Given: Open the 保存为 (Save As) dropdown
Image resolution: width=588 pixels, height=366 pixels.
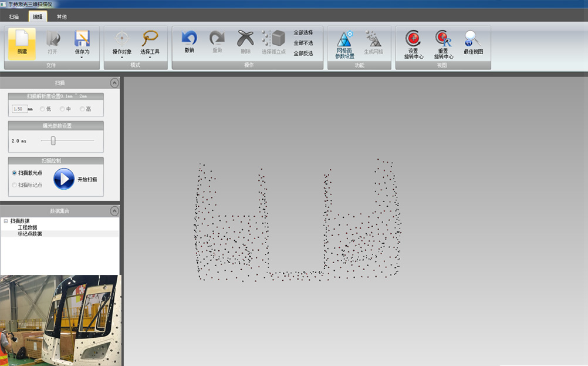Looking at the screenshot, I should [82, 57].
